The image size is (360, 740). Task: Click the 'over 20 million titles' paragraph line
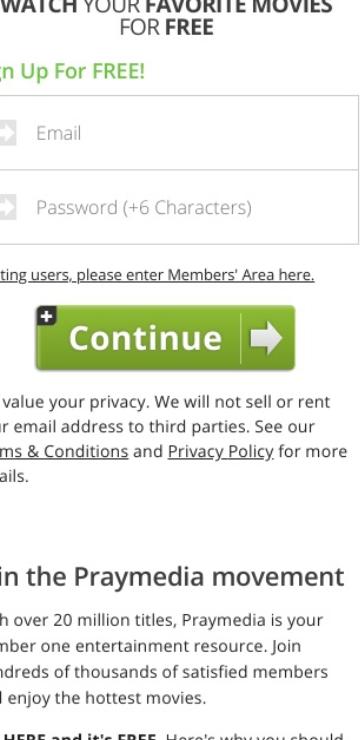tap(161, 620)
